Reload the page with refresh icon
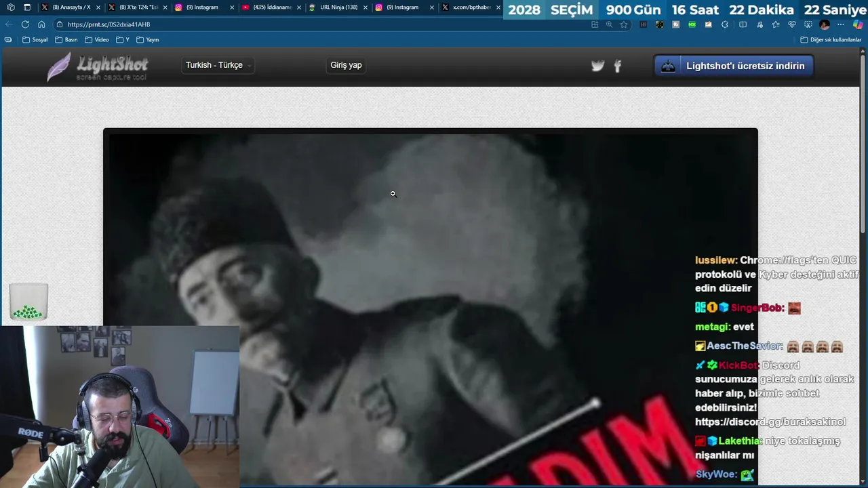The height and width of the screenshot is (488, 868). (25, 24)
